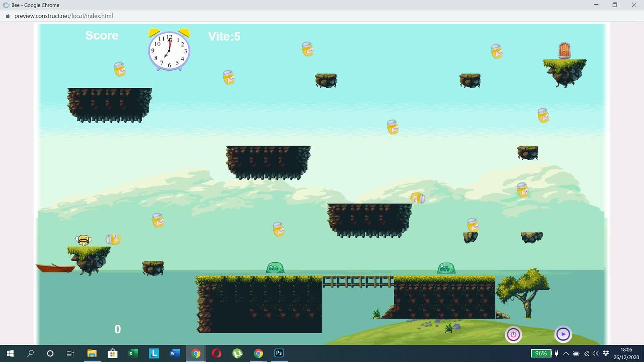Screen dimensions: 644x362
Task: Open Opera browser from the taskbar
Action: tap(216, 353)
